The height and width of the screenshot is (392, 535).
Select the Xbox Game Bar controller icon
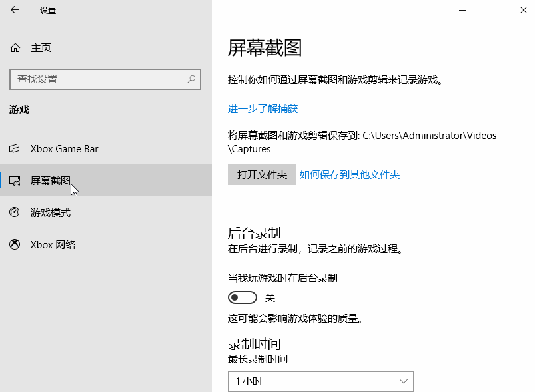[14, 148]
